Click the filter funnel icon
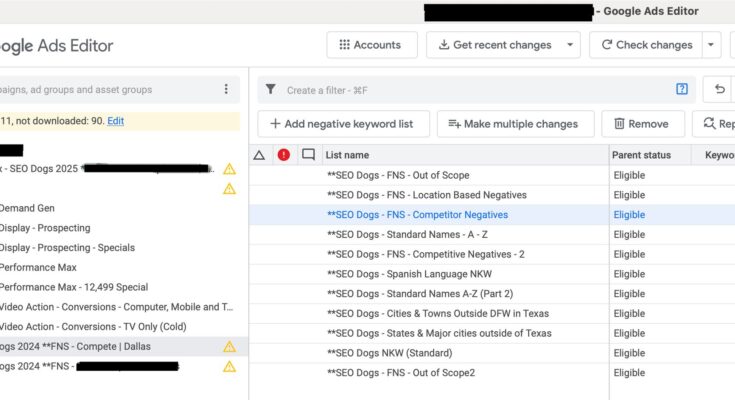Viewport: 735px width, 400px height. (270, 89)
